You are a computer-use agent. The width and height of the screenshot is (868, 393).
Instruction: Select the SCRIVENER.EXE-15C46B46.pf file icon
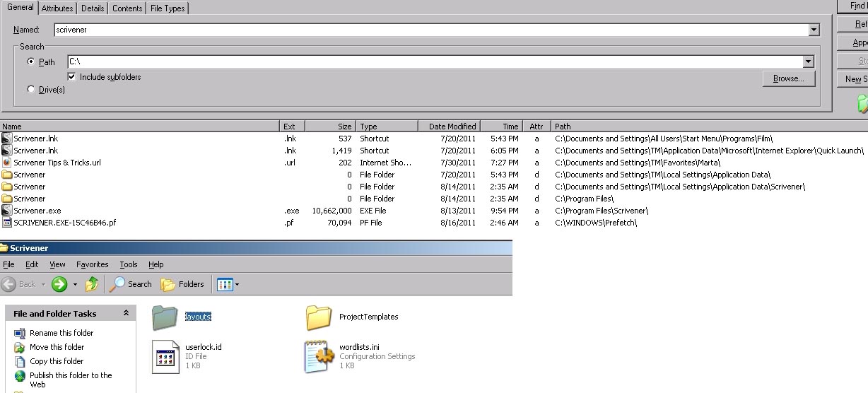(7, 223)
